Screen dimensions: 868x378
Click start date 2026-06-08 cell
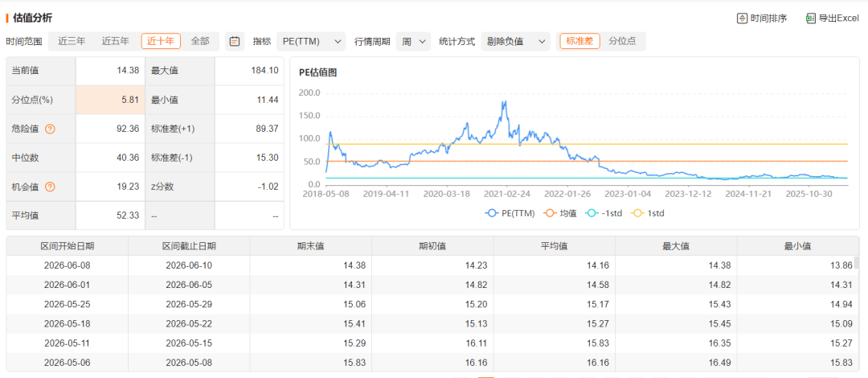(67, 265)
